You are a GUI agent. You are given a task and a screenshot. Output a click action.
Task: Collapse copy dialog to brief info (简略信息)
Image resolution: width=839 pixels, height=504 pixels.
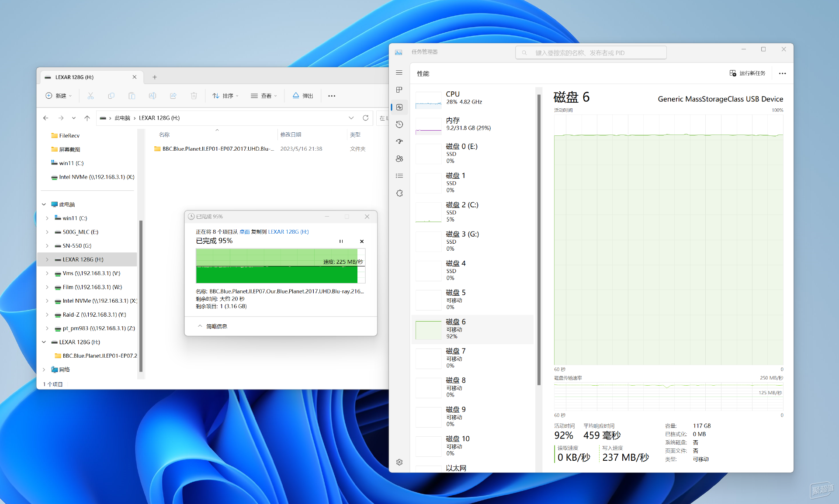[x=213, y=326]
